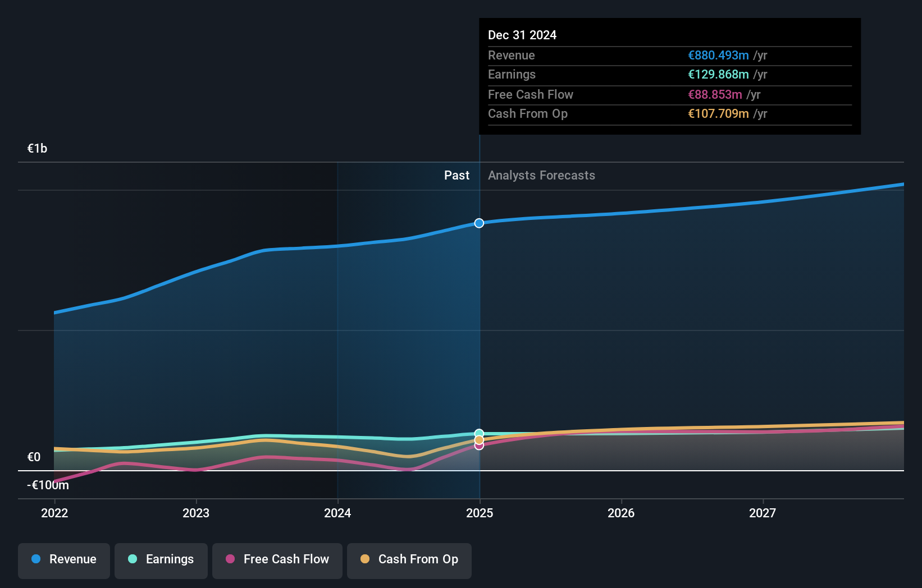The width and height of the screenshot is (922, 588).
Task: Select the white Revenue marker on the chart line
Action: click(478, 223)
